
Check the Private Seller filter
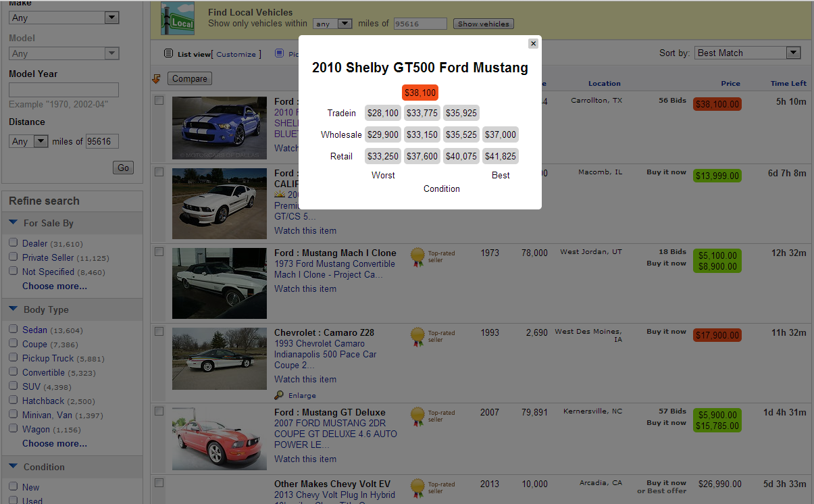[13, 257]
